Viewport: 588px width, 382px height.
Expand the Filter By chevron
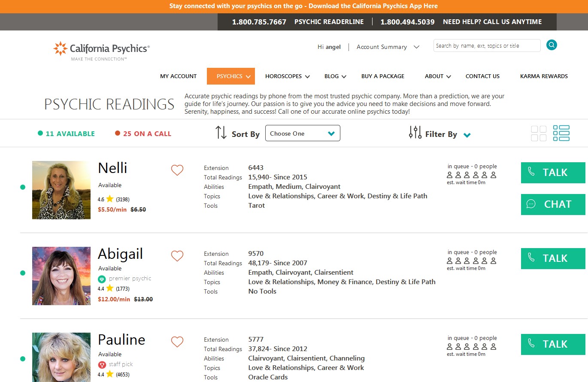coord(467,135)
